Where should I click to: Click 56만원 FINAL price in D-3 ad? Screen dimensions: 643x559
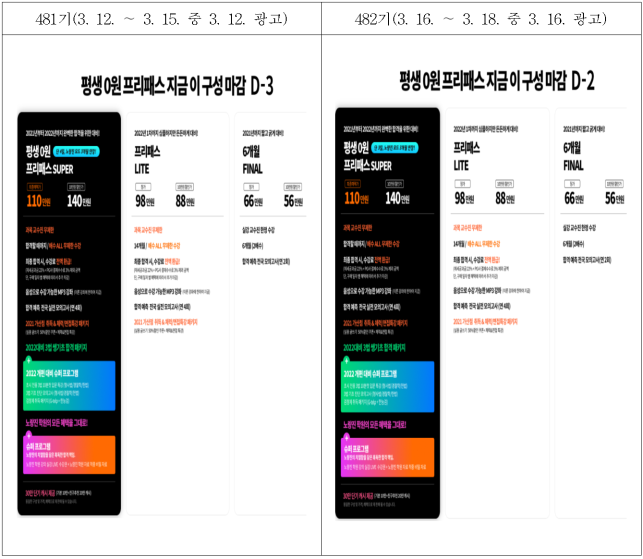point(293,201)
